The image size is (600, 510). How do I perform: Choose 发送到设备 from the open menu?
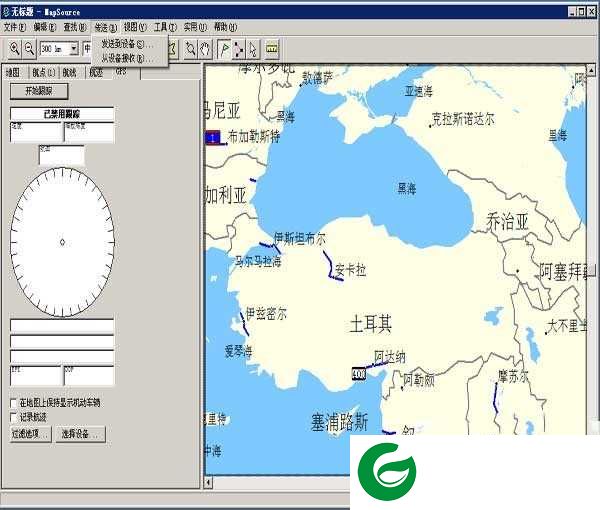click(129, 44)
